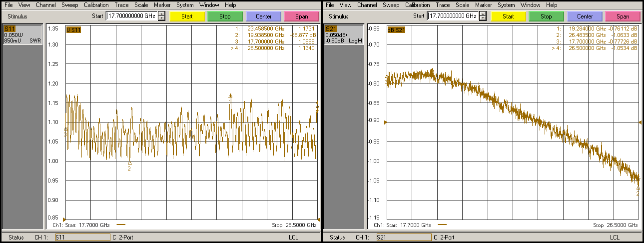Click the S21 reference level marker at left edge

pos(385,122)
